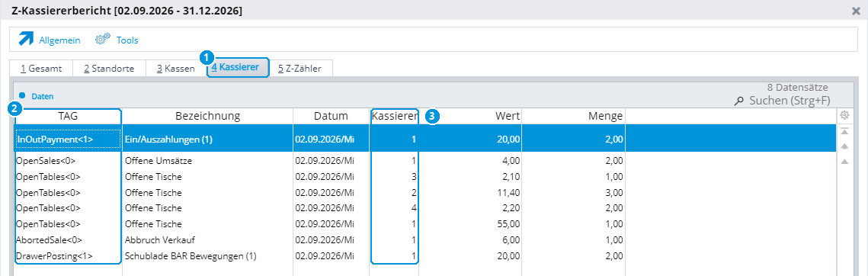Click the Allgemein menu label
Screen dimensions: 868x276
coord(59,40)
